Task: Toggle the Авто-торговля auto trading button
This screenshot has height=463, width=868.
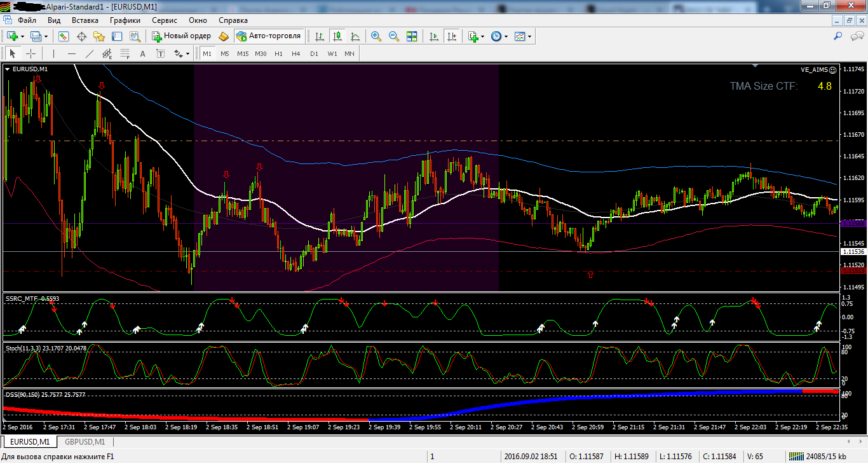Action: pos(268,36)
